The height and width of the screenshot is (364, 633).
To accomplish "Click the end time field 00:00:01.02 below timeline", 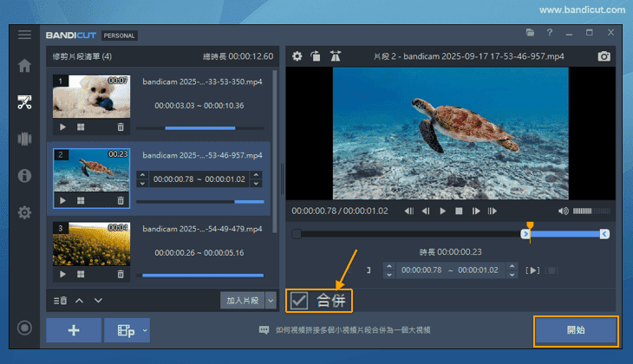I will tap(478, 270).
